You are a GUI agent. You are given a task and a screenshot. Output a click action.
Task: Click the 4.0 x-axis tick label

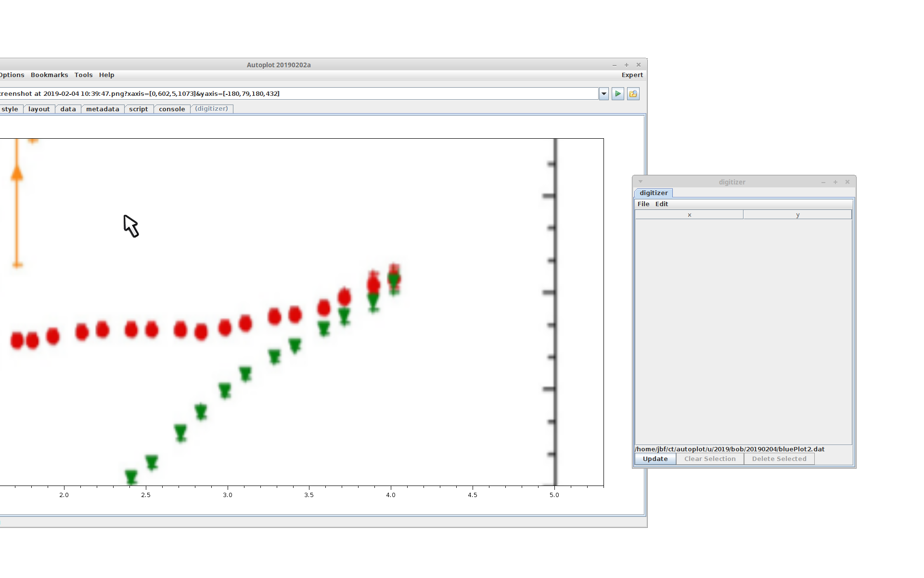click(x=391, y=495)
